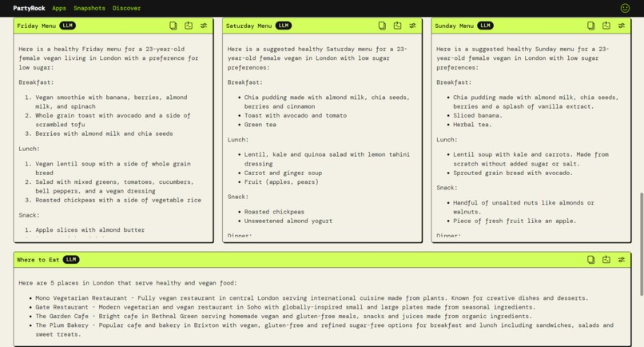
Task: Click 'Breakfast:' heading in Friday Menu
Action: (36, 82)
